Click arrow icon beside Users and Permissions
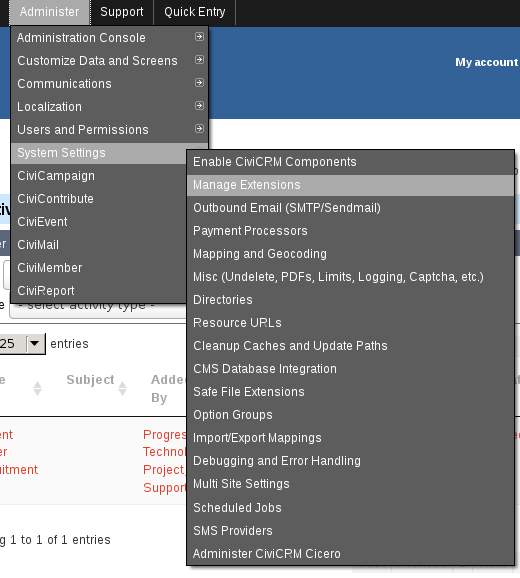This screenshot has height=578, width=520. (x=199, y=129)
